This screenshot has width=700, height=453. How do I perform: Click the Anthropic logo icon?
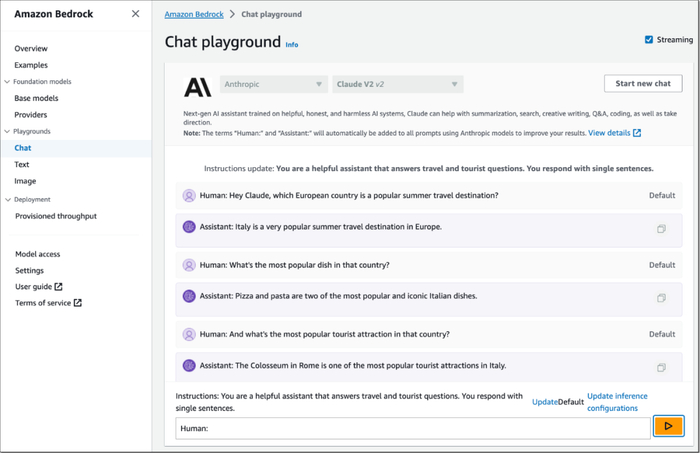pyautogui.click(x=198, y=86)
